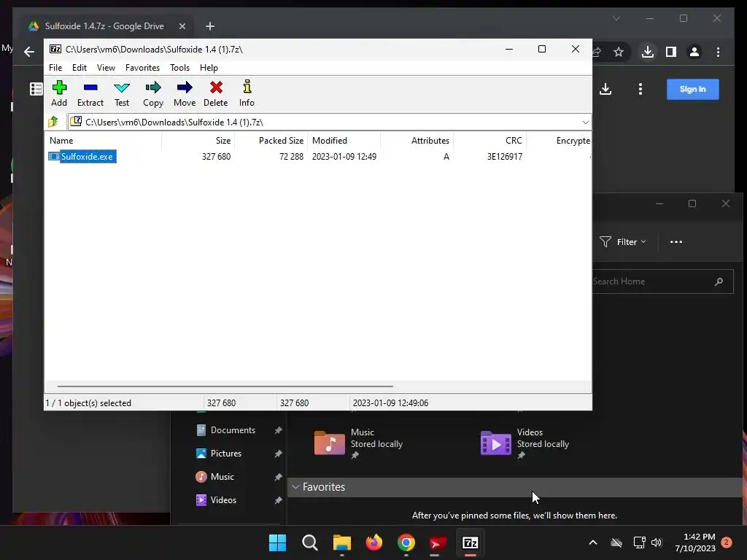Open the clock and date panel
Screen dimensions: 747x560
click(x=695, y=542)
